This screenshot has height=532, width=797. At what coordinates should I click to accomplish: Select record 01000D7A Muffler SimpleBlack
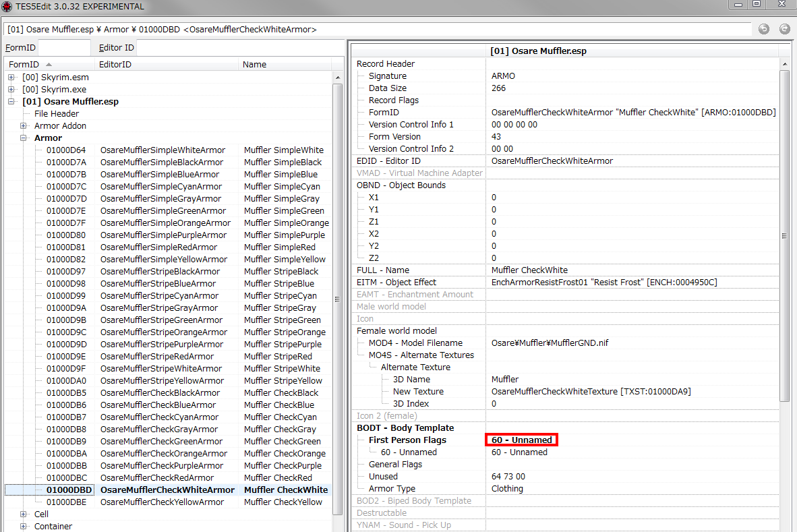click(x=168, y=162)
